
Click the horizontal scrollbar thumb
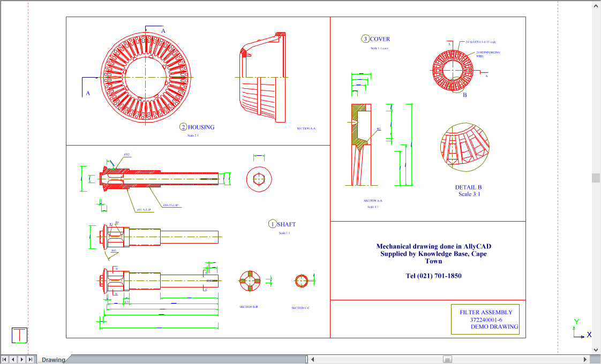[x=447, y=359]
